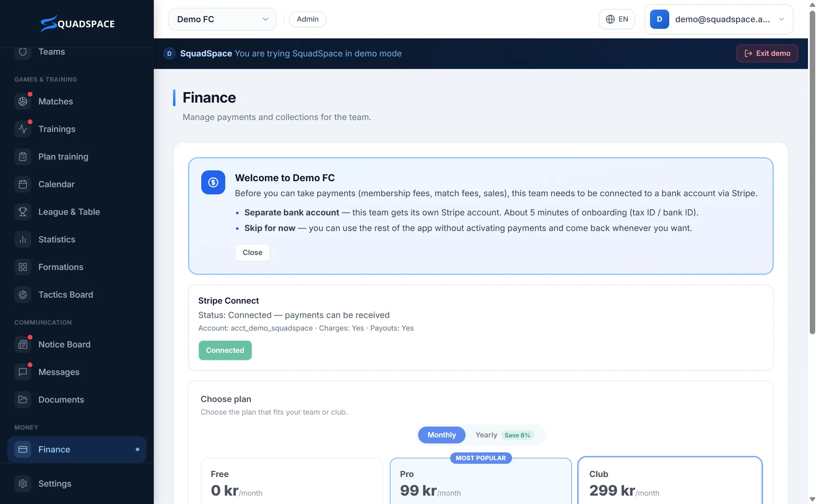Open Messages section

(77, 372)
